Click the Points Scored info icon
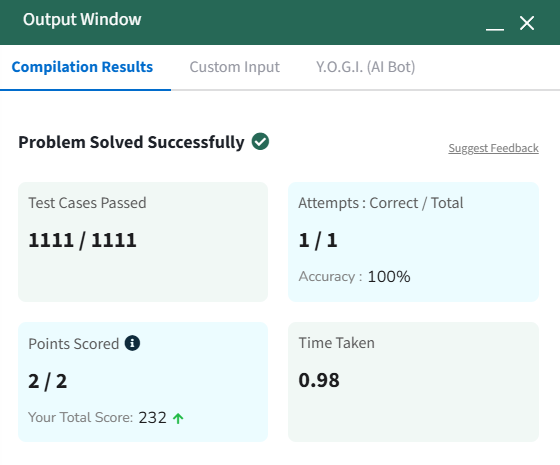The height and width of the screenshot is (465, 560). click(132, 343)
